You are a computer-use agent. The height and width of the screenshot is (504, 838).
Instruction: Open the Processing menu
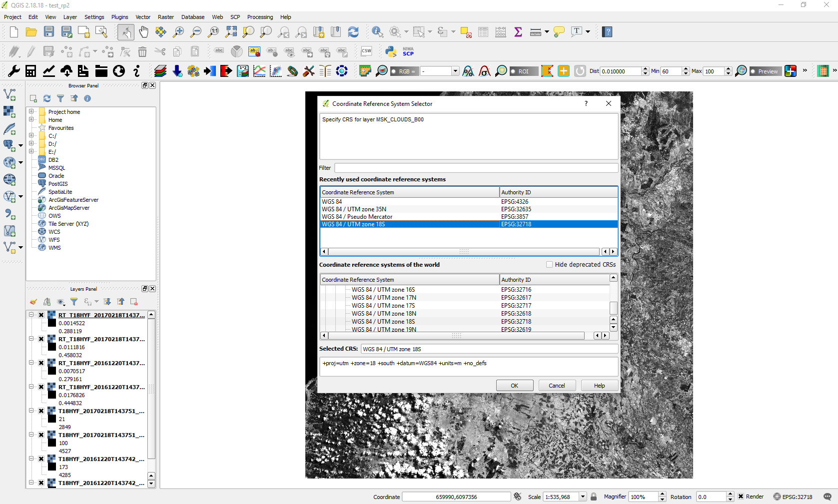[260, 17]
